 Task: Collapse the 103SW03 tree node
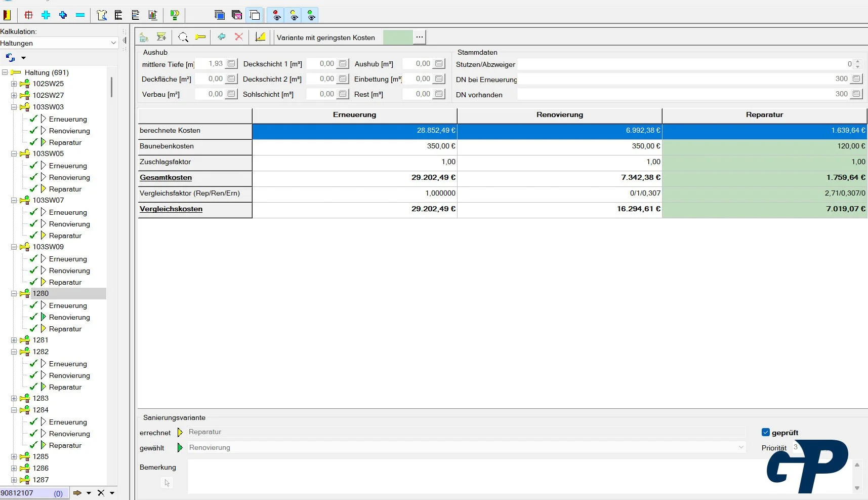pos(14,107)
